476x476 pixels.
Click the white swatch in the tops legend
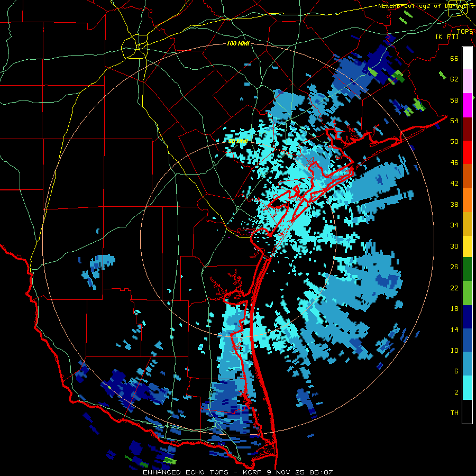pos(467,58)
